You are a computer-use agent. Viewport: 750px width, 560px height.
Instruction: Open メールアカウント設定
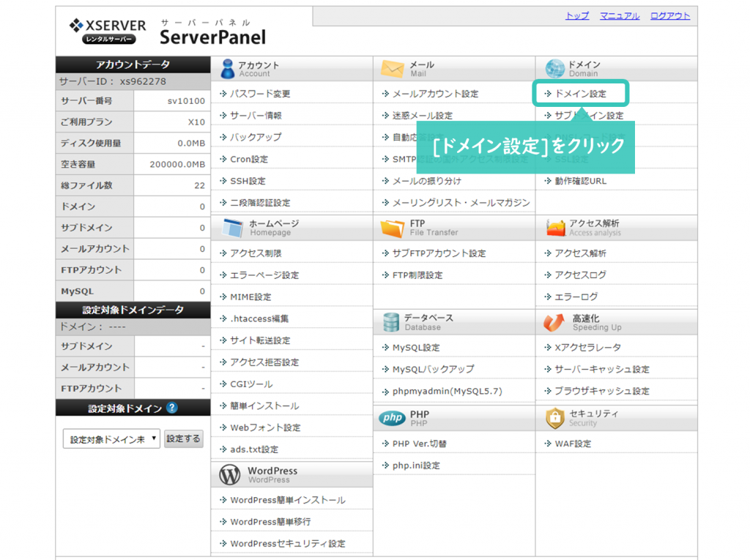coord(435,94)
